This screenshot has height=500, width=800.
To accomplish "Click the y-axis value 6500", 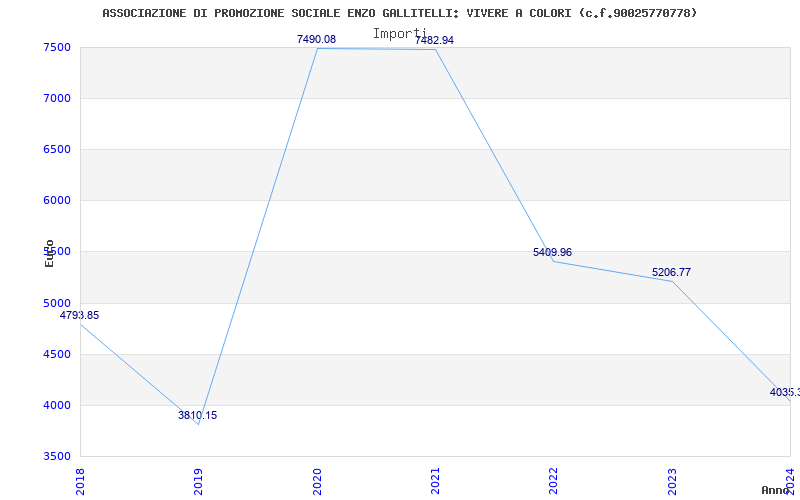I will pos(57,149).
